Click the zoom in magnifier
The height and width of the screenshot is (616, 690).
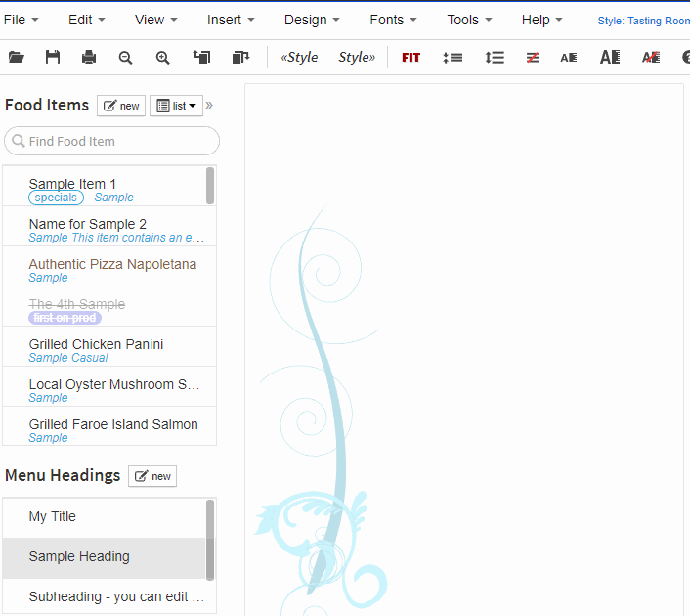[x=163, y=58]
